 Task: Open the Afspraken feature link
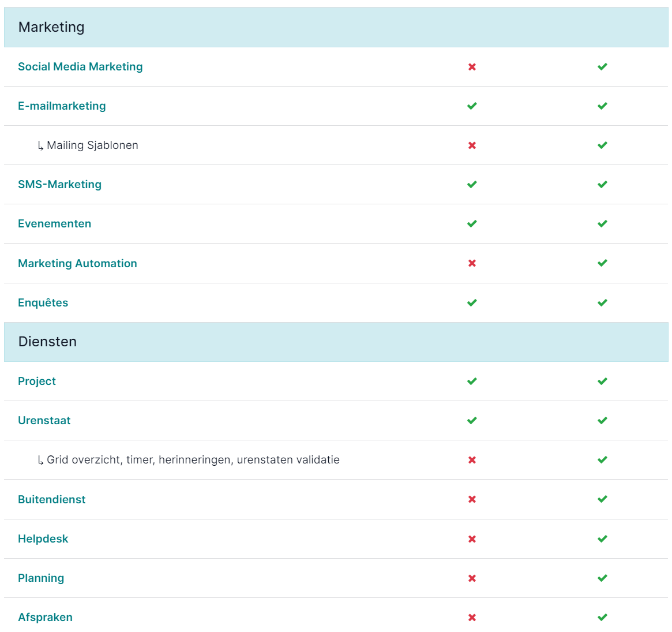pyautogui.click(x=45, y=618)
